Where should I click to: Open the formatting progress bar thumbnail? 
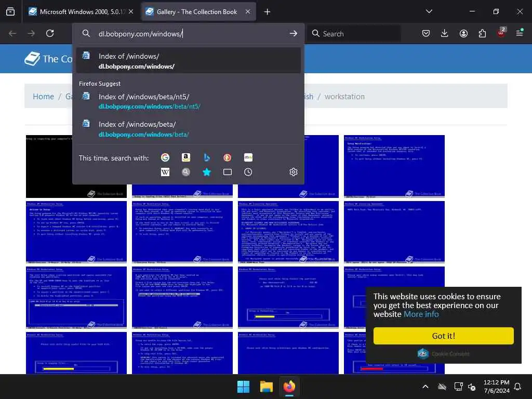point(288,298)
